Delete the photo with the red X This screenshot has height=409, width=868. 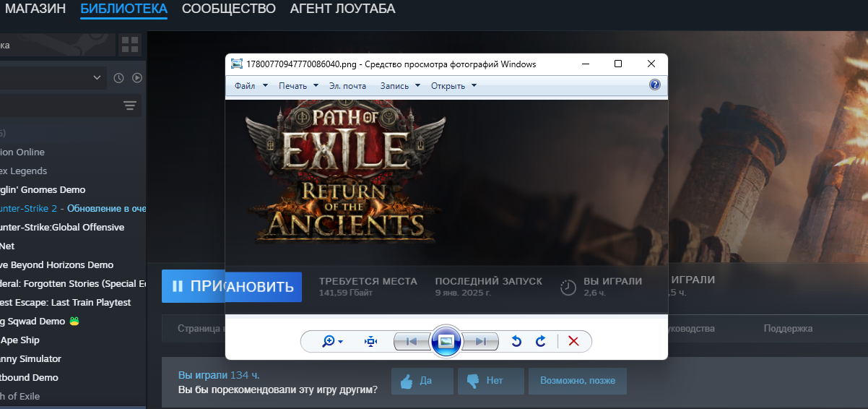[574, 341]
